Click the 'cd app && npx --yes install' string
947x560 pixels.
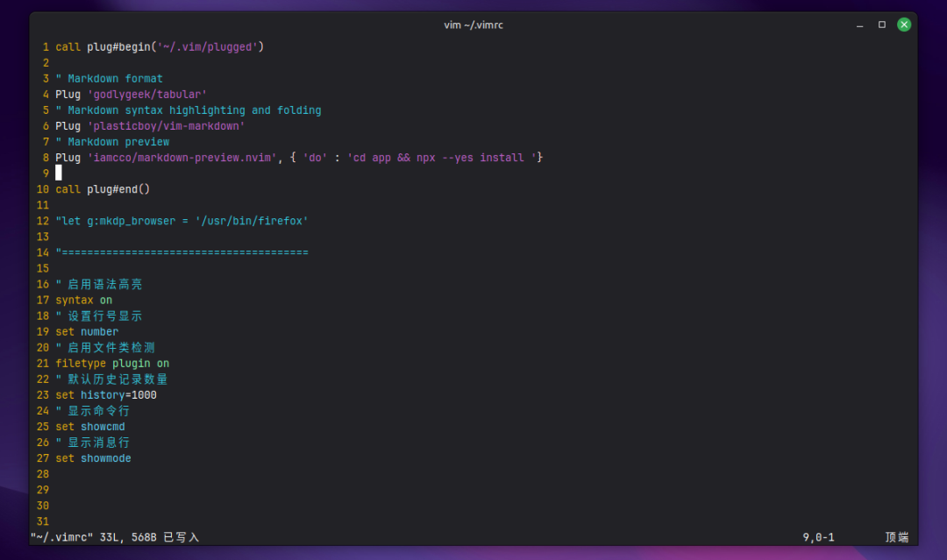442,158
